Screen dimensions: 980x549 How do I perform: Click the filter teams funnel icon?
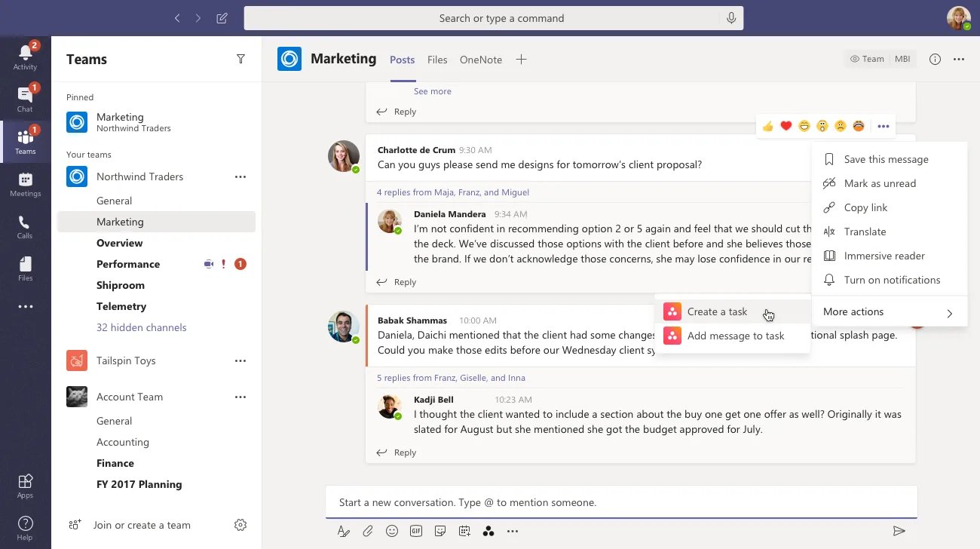(240, 60)
